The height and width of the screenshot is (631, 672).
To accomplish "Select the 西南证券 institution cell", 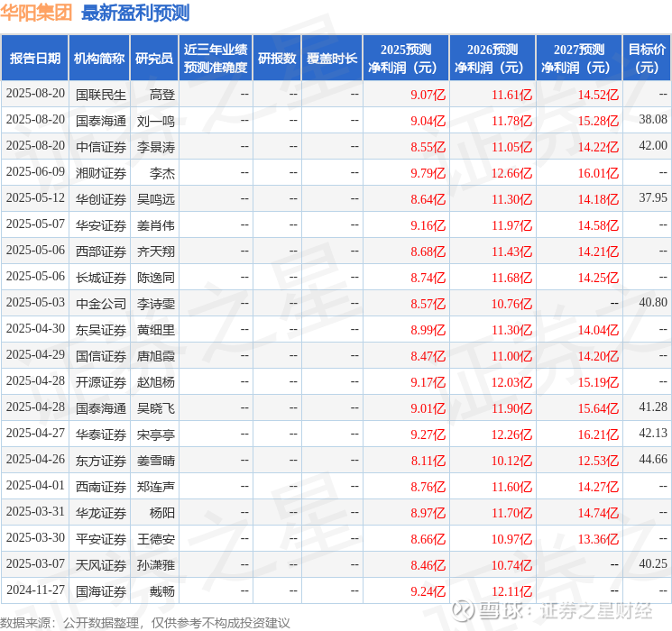I will pyautogui.click(x=101, y=487).
